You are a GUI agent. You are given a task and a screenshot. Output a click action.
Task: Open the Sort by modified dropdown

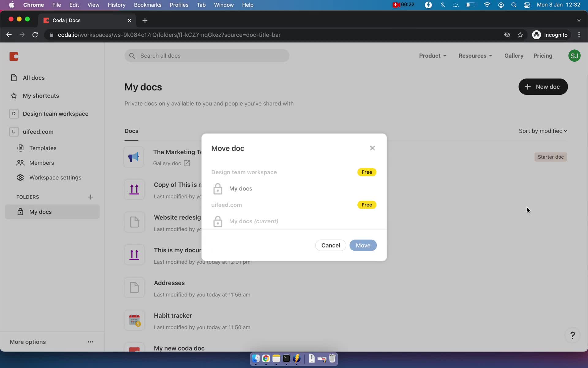pos(543,131)
